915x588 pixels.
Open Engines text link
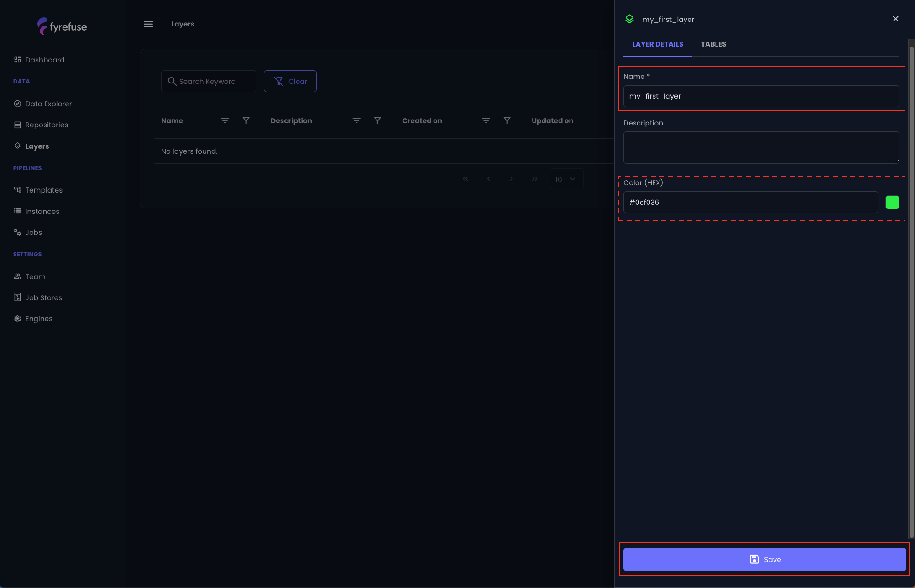[39, 318]
